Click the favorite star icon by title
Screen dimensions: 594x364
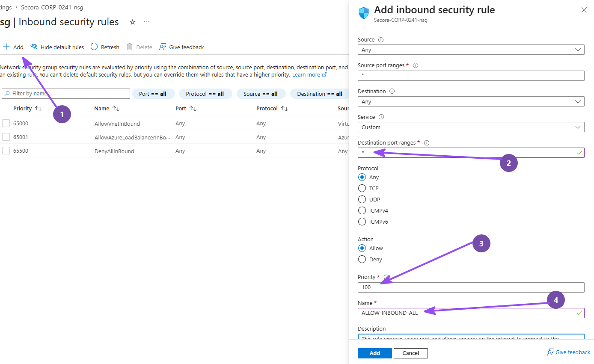133,22
